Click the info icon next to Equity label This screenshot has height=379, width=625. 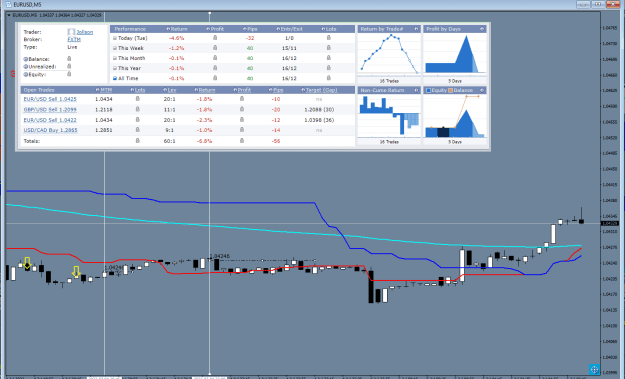[26, 75]
